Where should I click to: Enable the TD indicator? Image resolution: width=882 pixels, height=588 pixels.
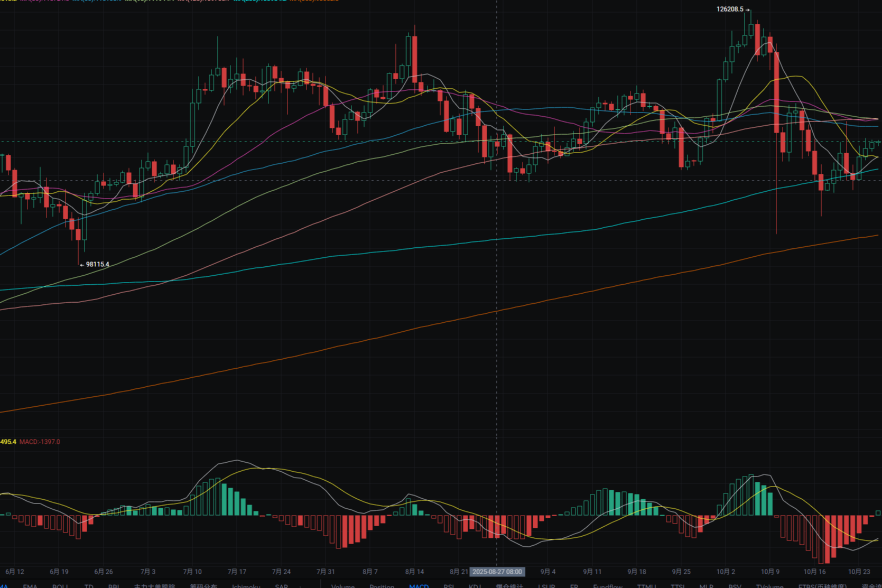click(x=89, y=585)
